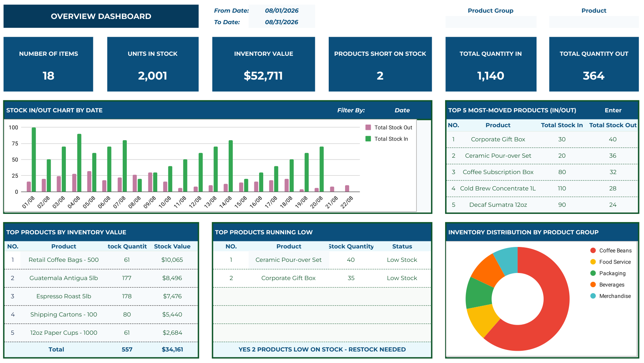Viewport: 644px width, 363px height.
Task: Click the $34,161 total stock value
Action: click(172, 350)
